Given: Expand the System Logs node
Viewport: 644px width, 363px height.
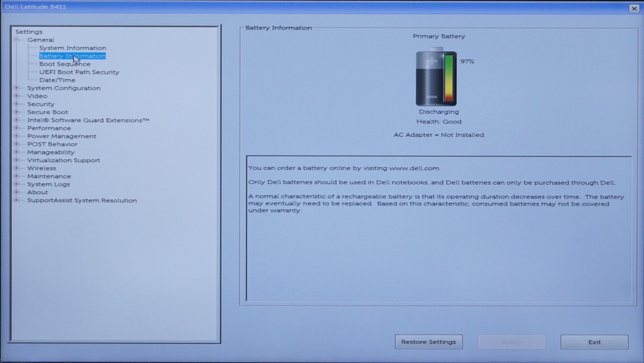Looking at the screenshot, I should [x=17, y=184].
